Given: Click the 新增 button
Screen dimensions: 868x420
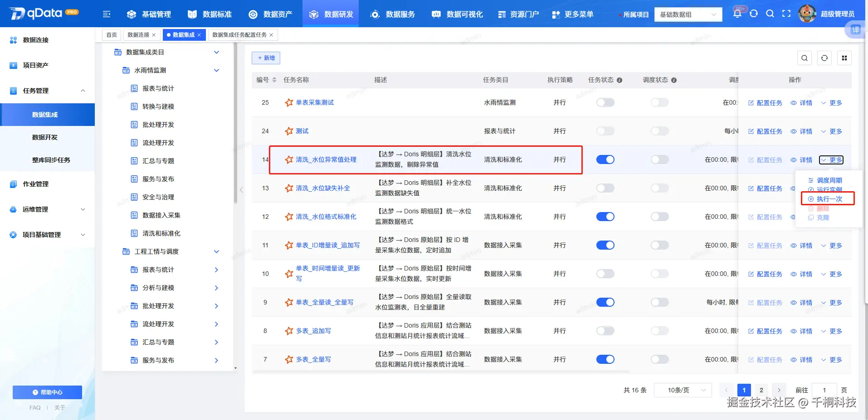Looking at the screenshot, I should point(266,58).
